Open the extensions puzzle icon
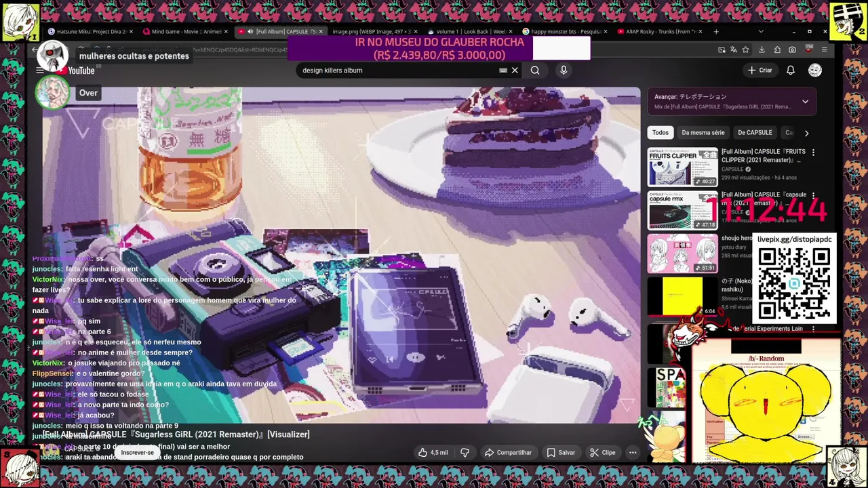This screenshot has width=868, height=488. tap(777, 49)
